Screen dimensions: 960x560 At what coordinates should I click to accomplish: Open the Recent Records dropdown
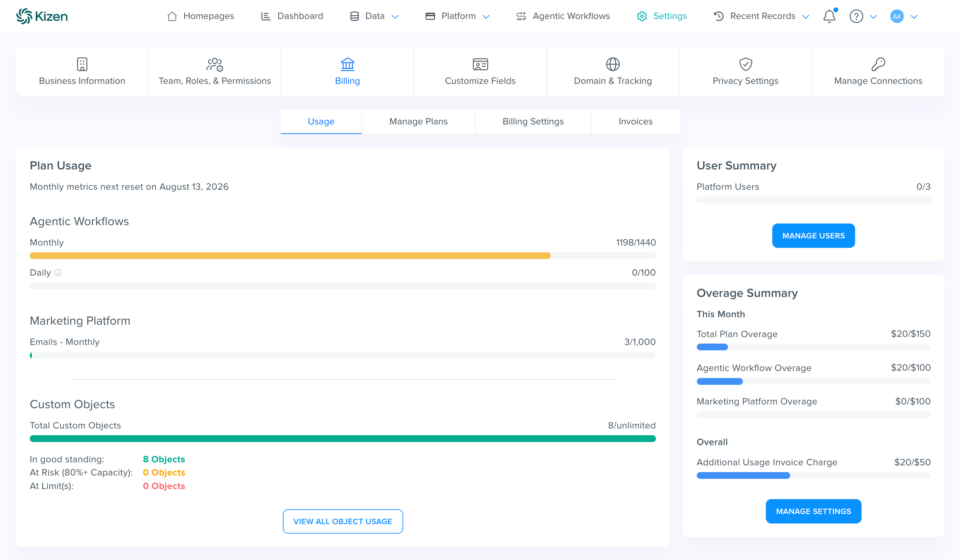click(x=761, y=16)
